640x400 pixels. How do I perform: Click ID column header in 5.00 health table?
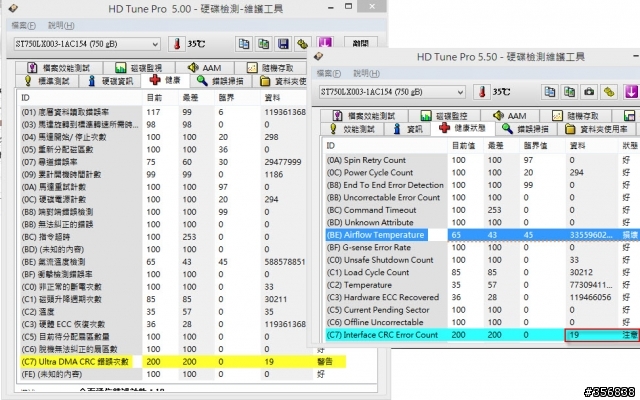tap(80, 98)
